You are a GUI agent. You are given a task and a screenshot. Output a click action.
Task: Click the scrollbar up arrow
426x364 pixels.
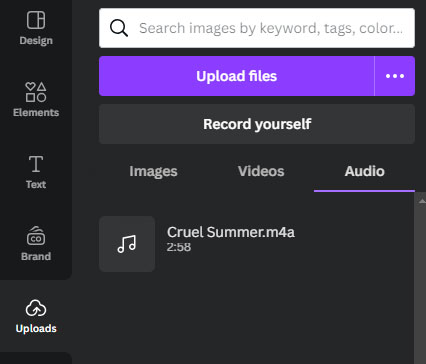coord(422,201)
